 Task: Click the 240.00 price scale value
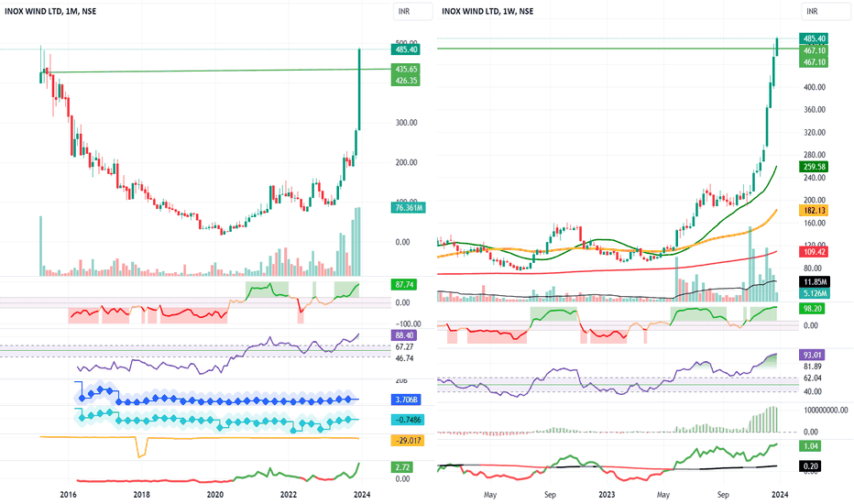click(x=815, y=178)
